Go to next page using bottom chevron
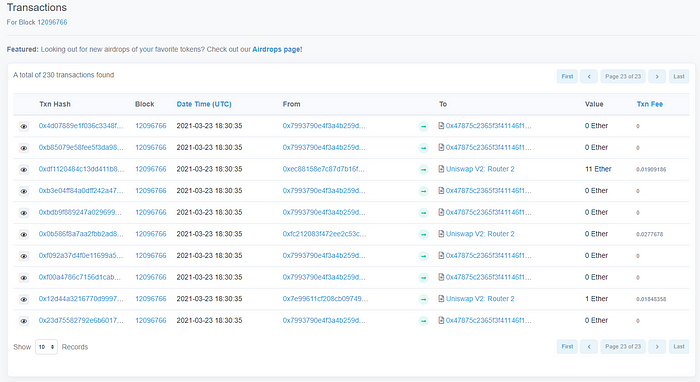 tap(657, 347)
